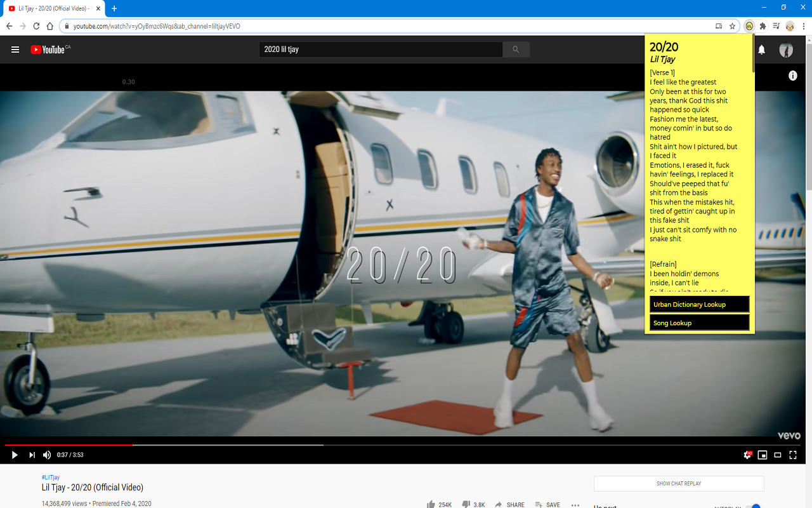Viewport: 812px width, 508px height.
Task: Open a new browser tab
Action: (114, 9)
